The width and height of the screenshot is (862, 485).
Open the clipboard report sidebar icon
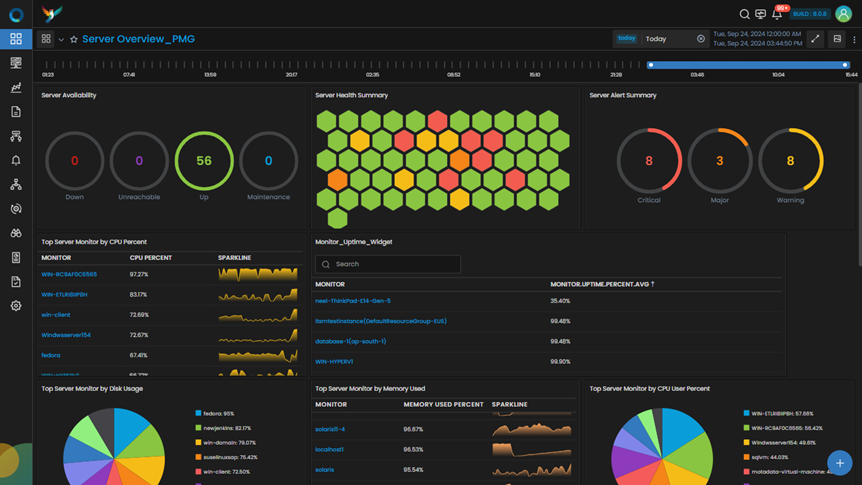[x=16, y=257]
